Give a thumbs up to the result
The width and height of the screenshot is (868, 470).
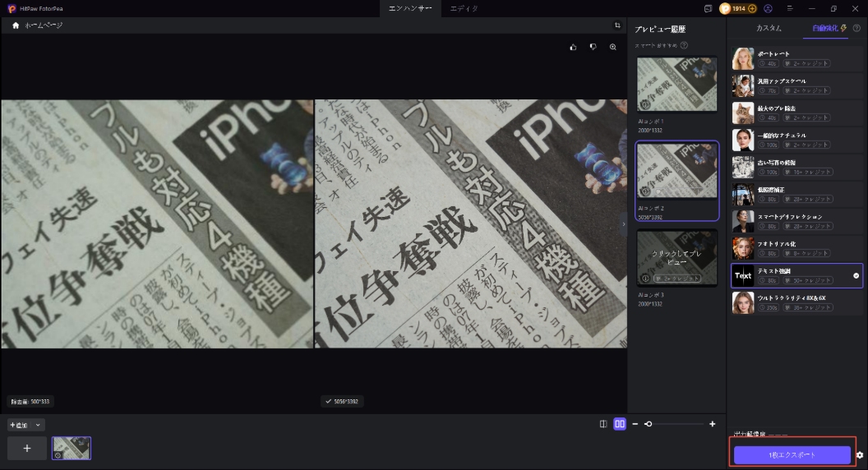click(573, 47)
